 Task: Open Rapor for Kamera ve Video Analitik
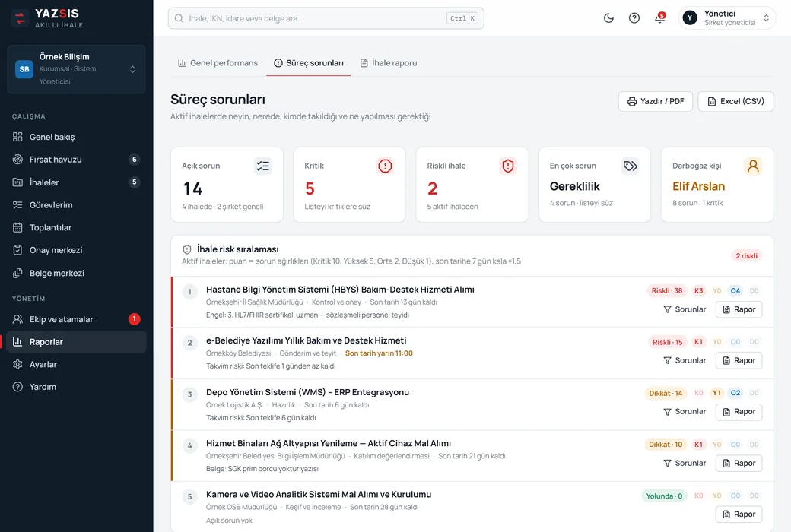739,515
